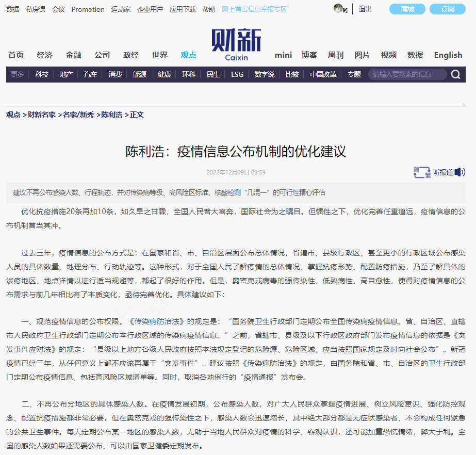Log out via the 退出 link
Screen dimensions: 476x455
pos(365,9)
